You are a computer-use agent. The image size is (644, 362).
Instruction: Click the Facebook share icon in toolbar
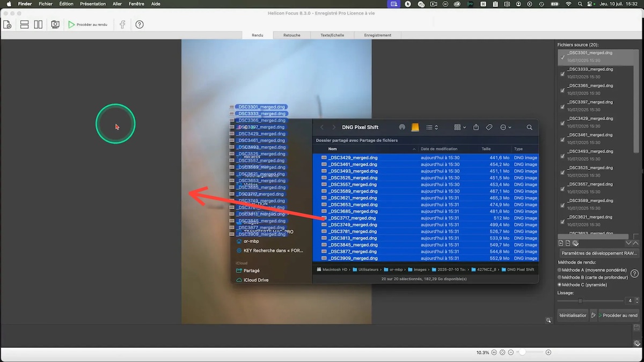(x=122, y=25)
